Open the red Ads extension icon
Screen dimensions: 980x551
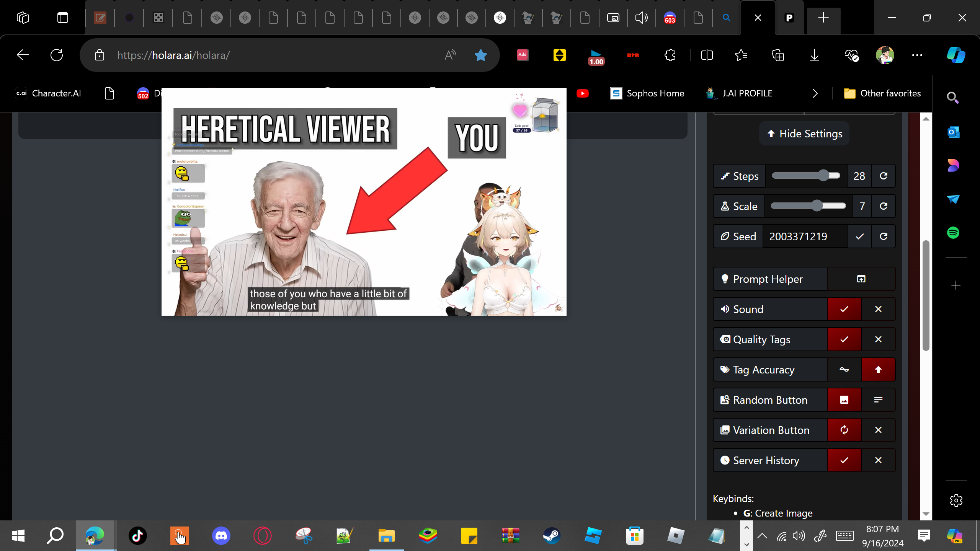(x=523, y=55)
